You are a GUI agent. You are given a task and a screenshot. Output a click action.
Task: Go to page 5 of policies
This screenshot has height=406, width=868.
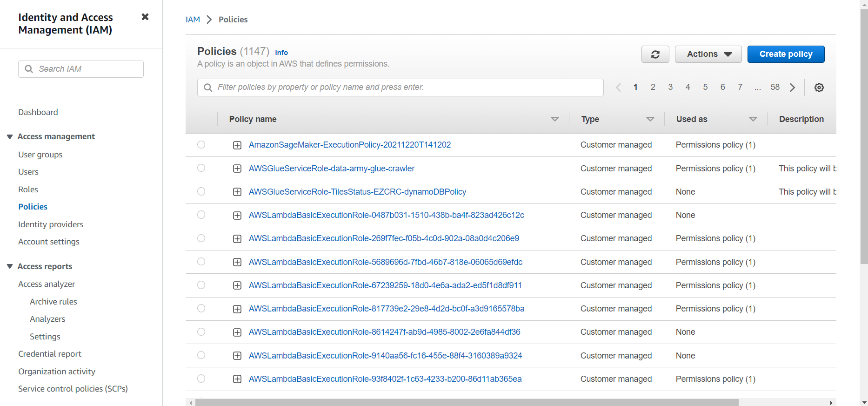[705, 87]
